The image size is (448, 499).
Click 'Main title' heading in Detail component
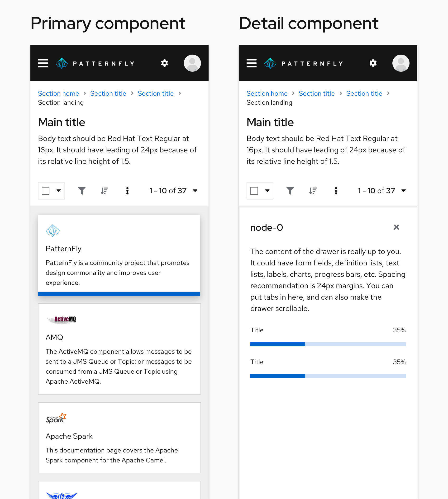[270, 122]
